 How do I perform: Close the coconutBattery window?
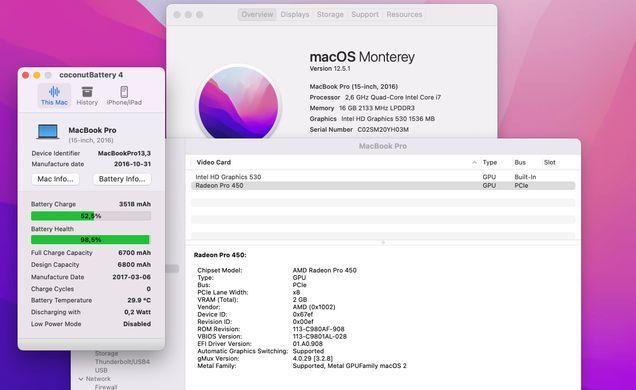click(26, 75)
